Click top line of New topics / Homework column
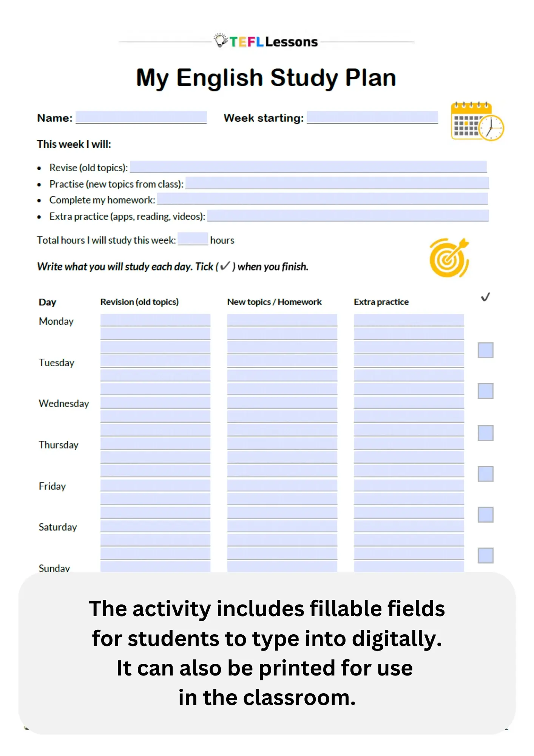This screenshot has height=756, width=534. 282,320
